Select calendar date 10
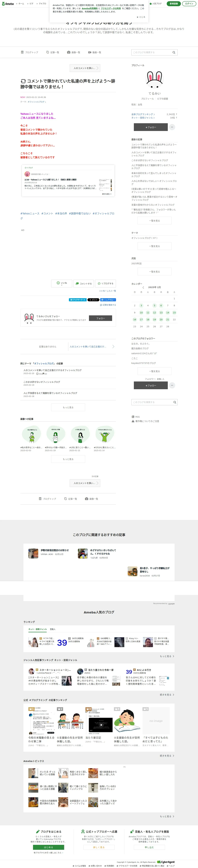The height and width of the screenshot is (868, 198). pos(141,313)
